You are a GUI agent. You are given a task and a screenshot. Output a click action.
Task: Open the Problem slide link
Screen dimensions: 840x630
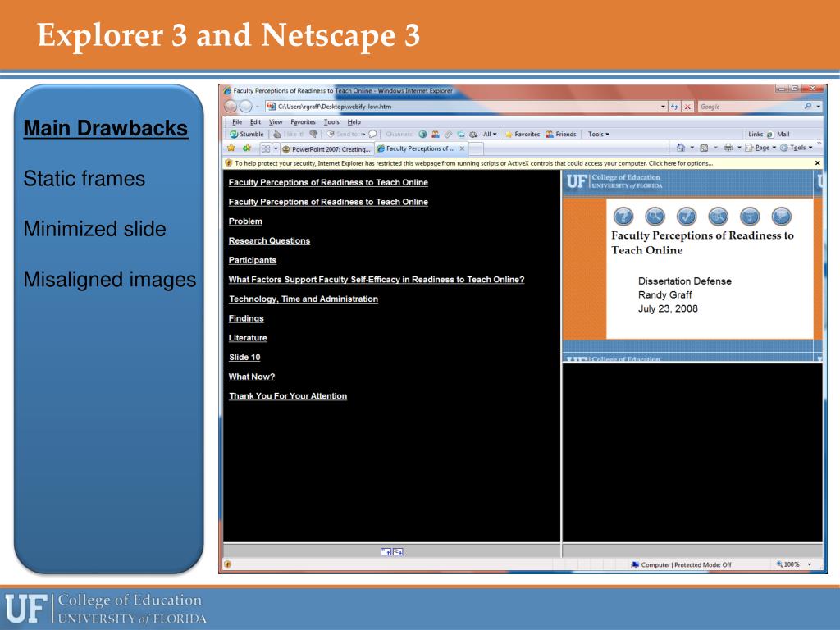click(245, 221)
